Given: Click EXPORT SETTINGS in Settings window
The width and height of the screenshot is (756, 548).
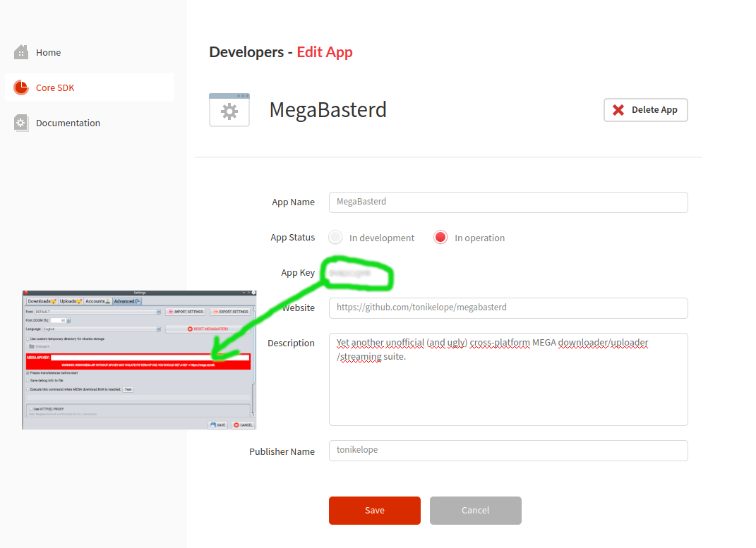Looking at the screenshot, I should coord(230,312).
